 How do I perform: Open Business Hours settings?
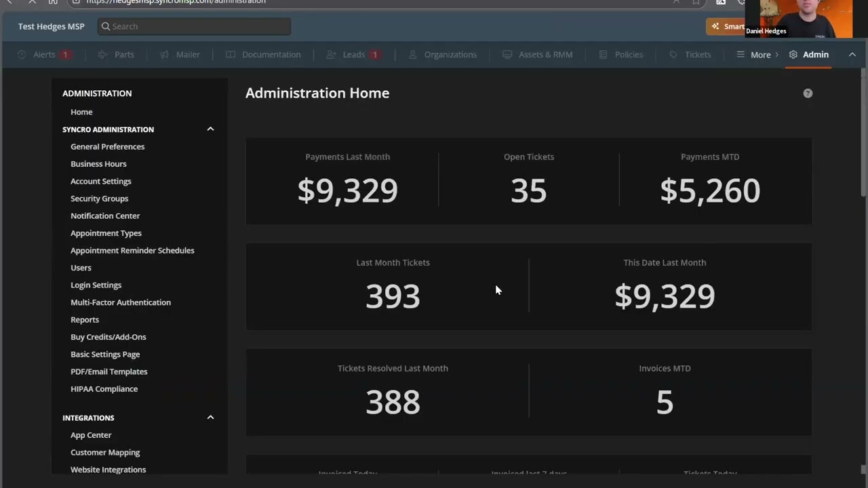pos(98,164)
